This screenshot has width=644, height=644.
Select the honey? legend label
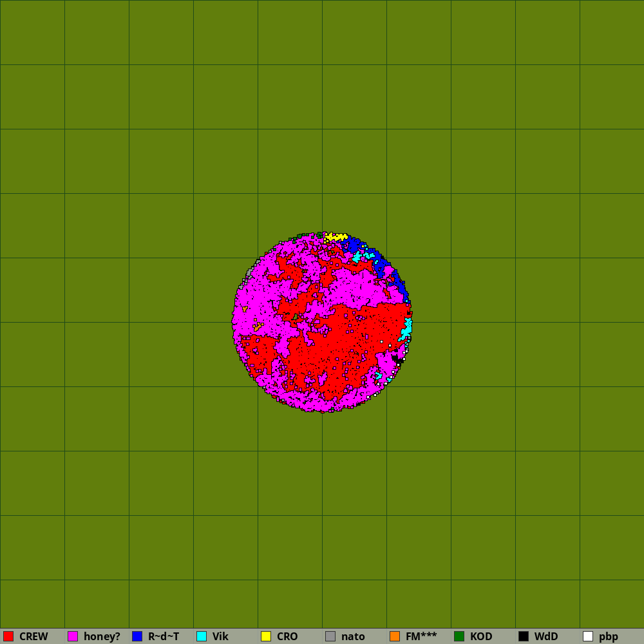pos(102,637)
